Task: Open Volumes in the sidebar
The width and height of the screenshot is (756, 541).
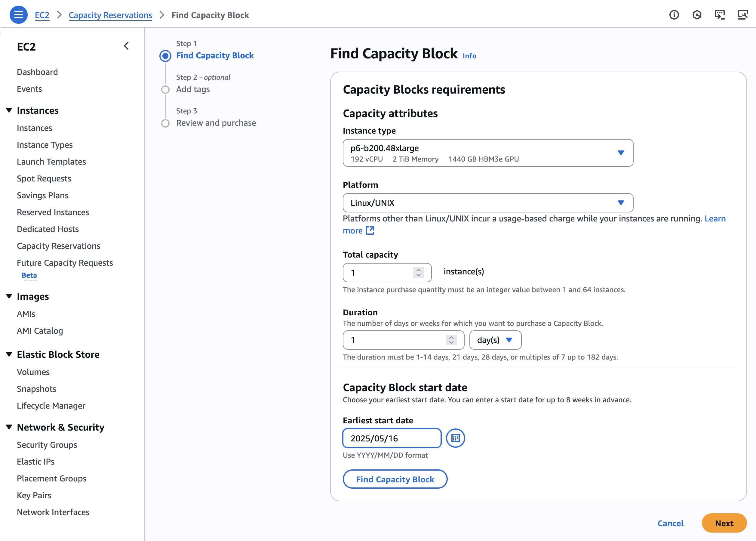Action: tap(33, 372)
